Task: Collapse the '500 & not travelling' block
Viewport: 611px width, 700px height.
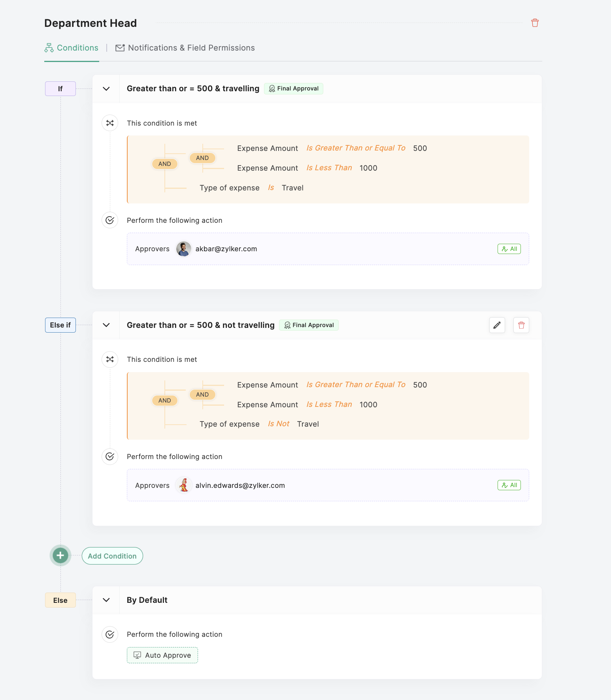Action: 106,325
